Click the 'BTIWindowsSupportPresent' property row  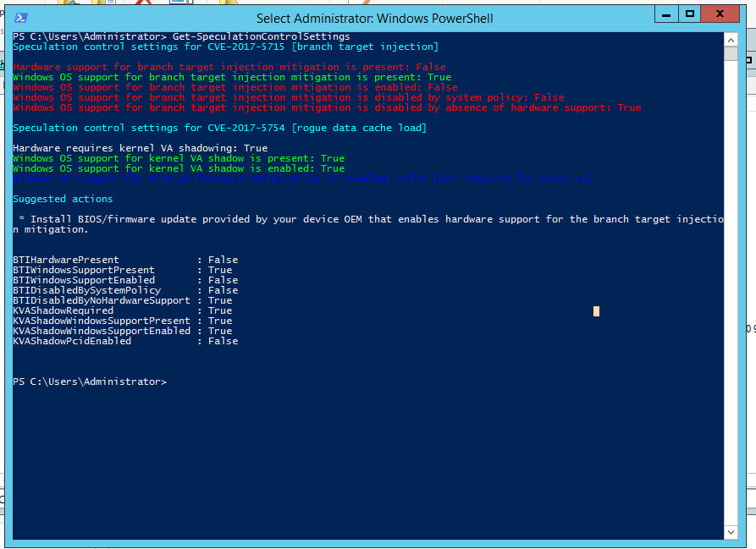pos(123,270)
